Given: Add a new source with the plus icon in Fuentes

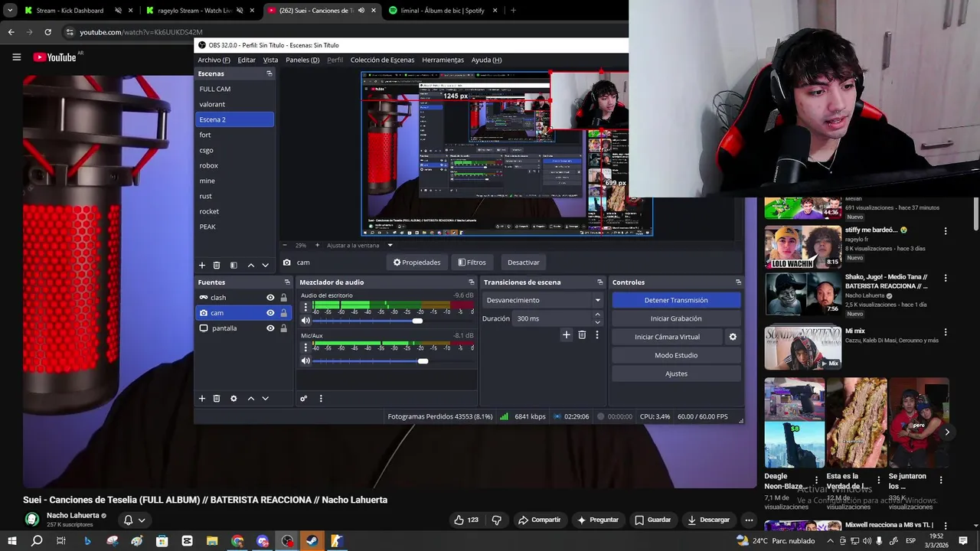Looking at the screenshot, I should (x=202, y=398).
